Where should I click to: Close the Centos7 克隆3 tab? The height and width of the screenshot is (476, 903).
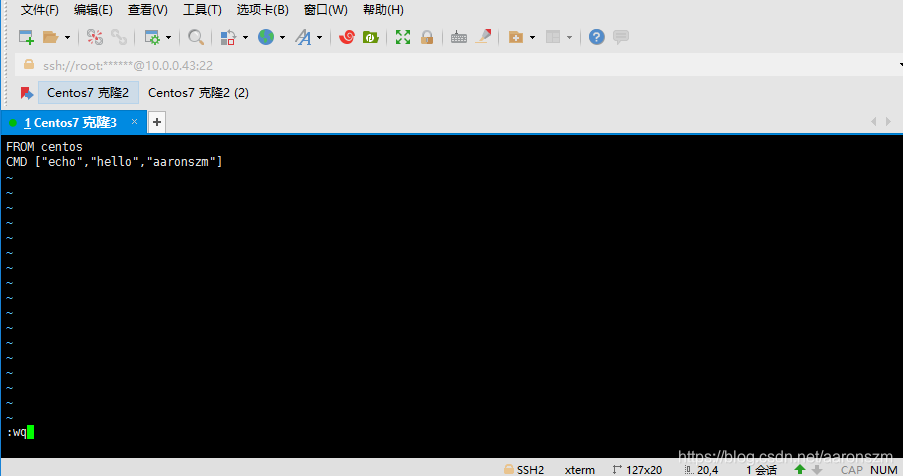click(134, 122)
